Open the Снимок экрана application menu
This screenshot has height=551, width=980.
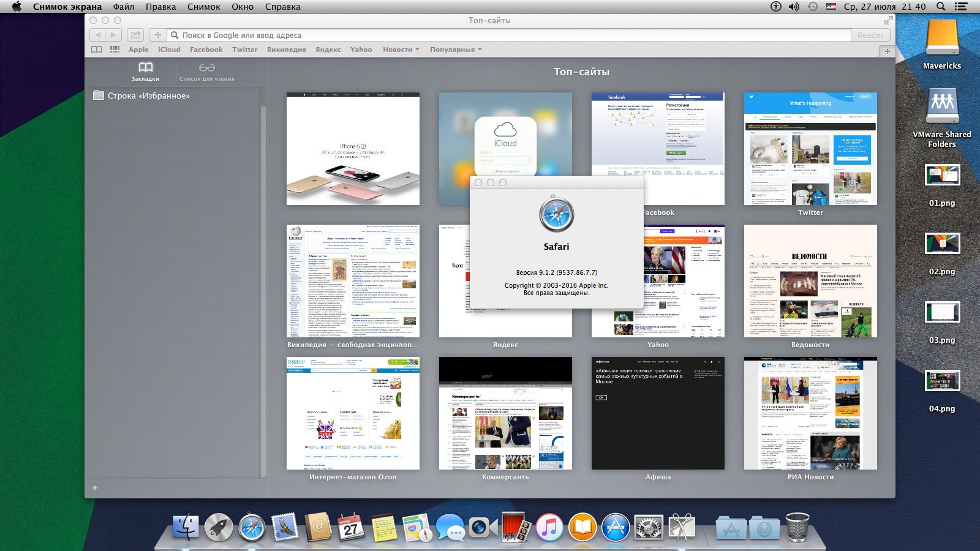click(x=67, y=7)
